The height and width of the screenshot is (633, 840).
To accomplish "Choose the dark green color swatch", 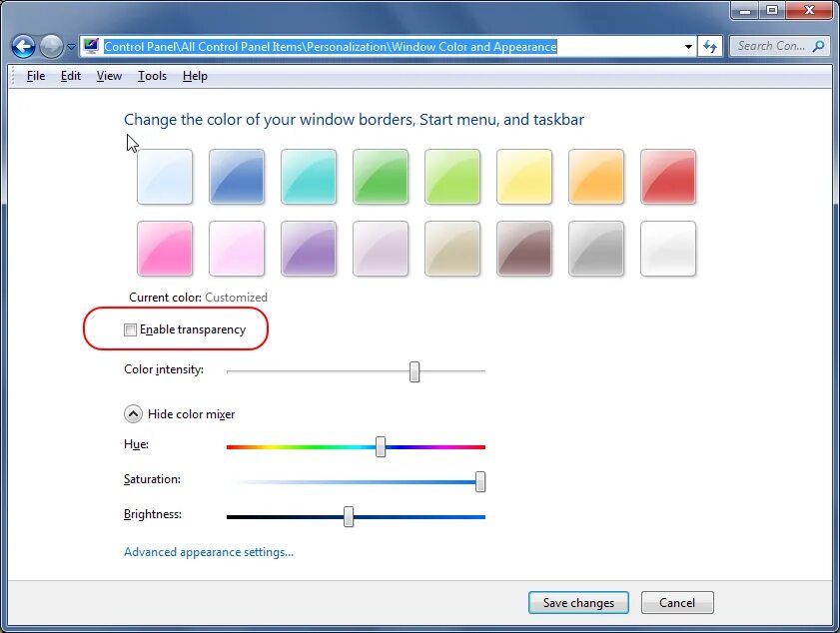I will click(x=381, y=177).
